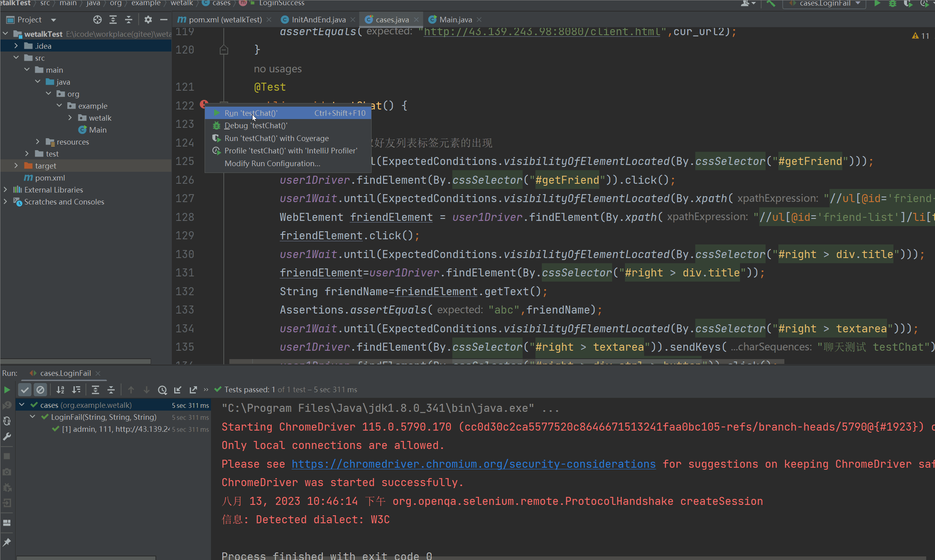The image size is (935, 560).
Task: Click the editor horizontal scrollbar
Action: click(x=506, y=362)
